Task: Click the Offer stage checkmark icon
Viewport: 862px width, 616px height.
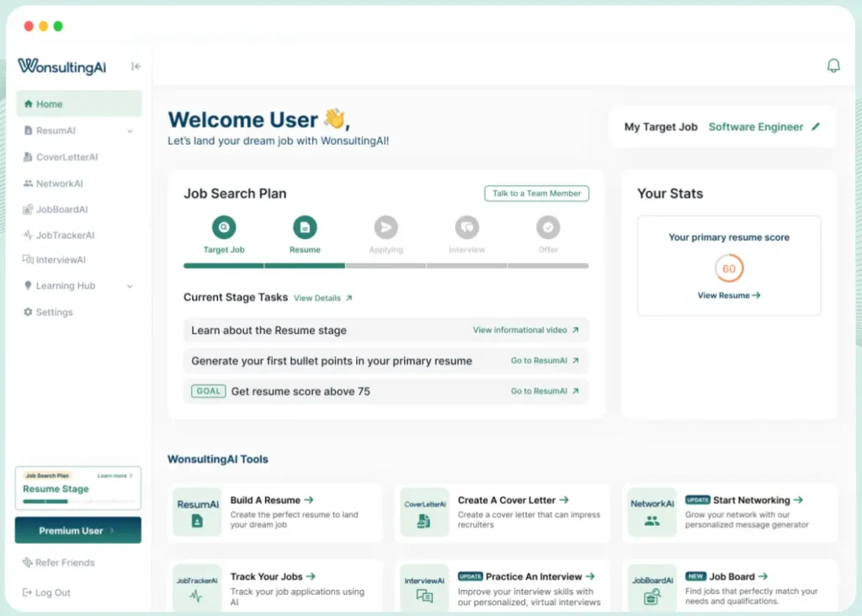Action: 548,227
